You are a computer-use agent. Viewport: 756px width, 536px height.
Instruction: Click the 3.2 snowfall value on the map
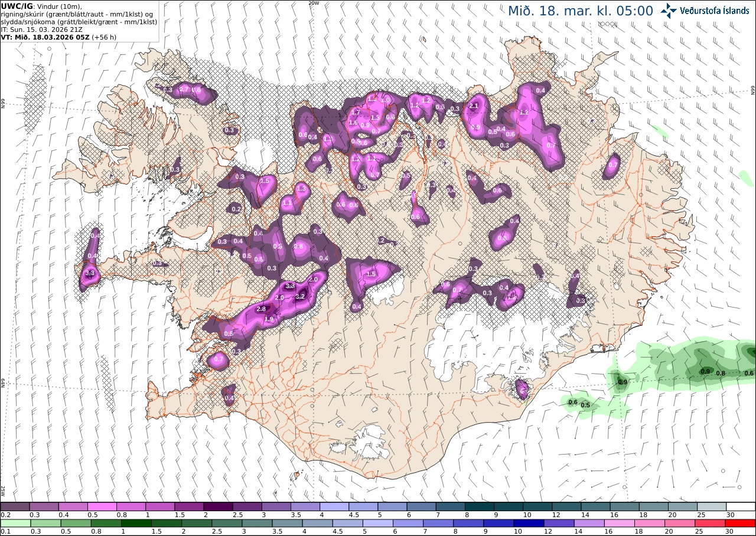(x=299, y=296)
